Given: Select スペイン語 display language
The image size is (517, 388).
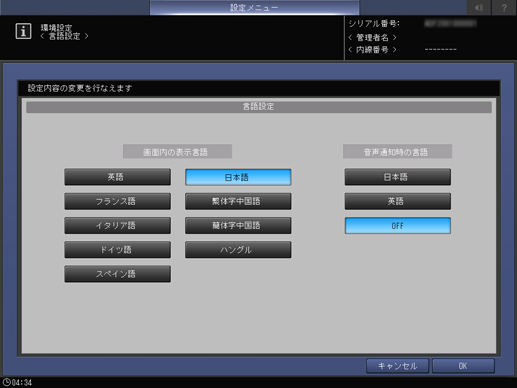Looking at the screenshot, I should [117, 274].
